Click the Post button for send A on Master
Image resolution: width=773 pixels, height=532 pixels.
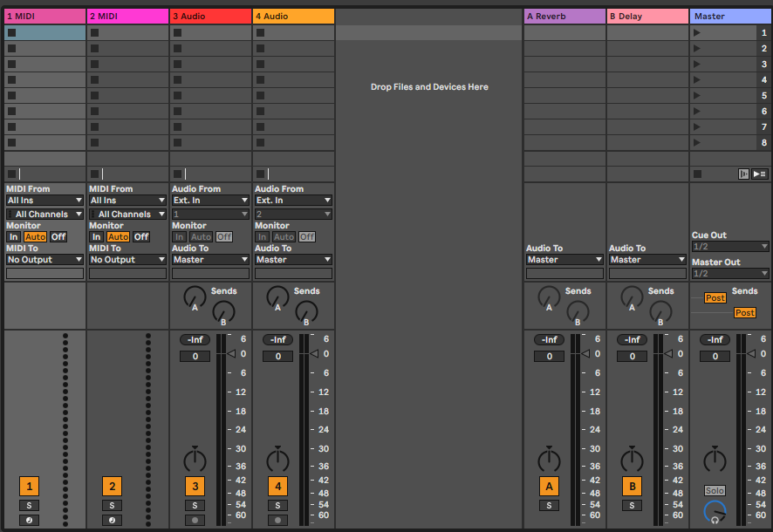715,298
